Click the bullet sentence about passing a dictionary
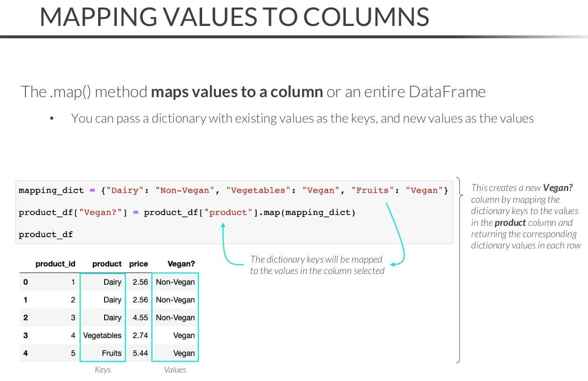Screen dimensions: 588x381 (x=302, y=118)
